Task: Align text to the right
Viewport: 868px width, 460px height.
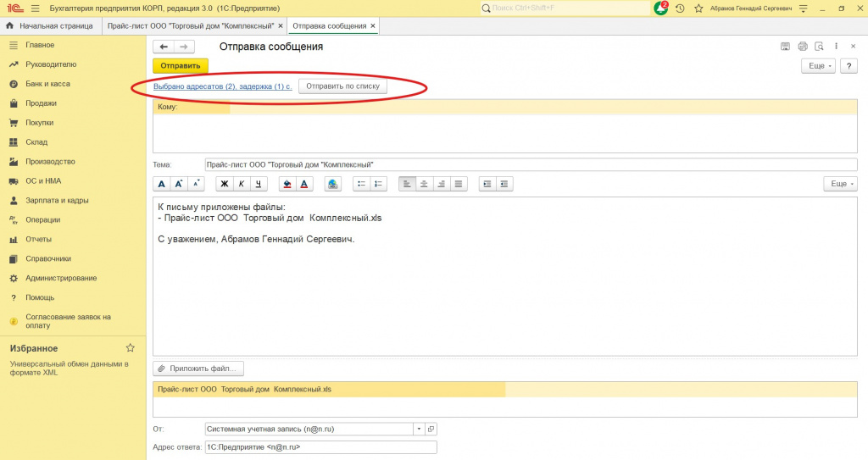Action: (x=441, y=184)
